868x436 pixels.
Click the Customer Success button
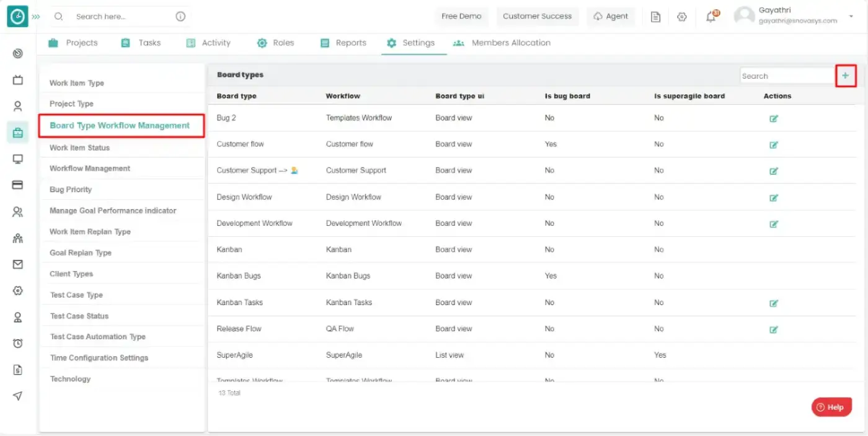537,17
